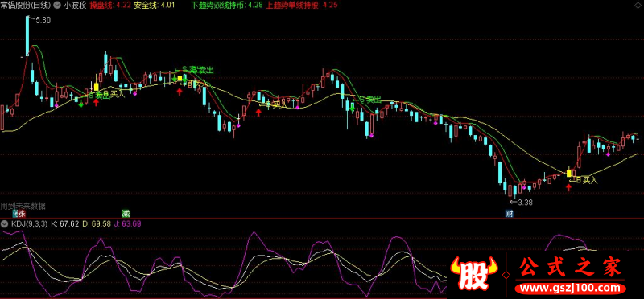This screenshot has height=299, width=644.
Task: Click the 5.80 high price label
Action: tap(43, 19)
